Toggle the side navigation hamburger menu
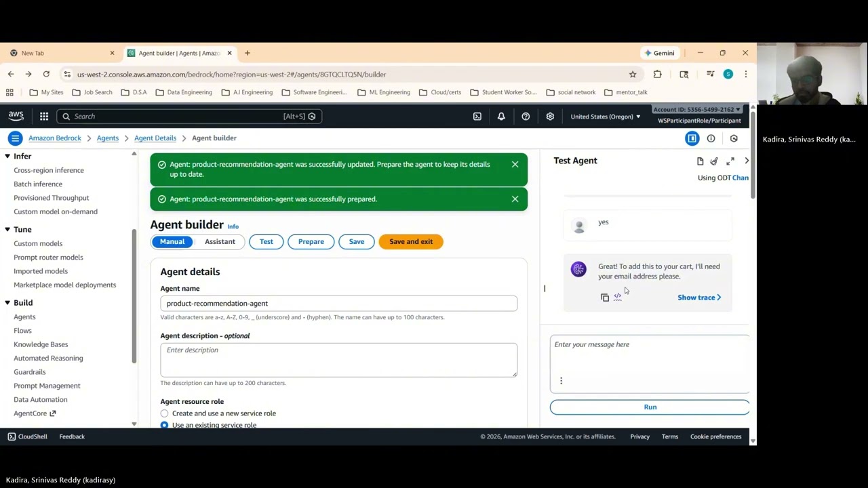 coord(15,138)
